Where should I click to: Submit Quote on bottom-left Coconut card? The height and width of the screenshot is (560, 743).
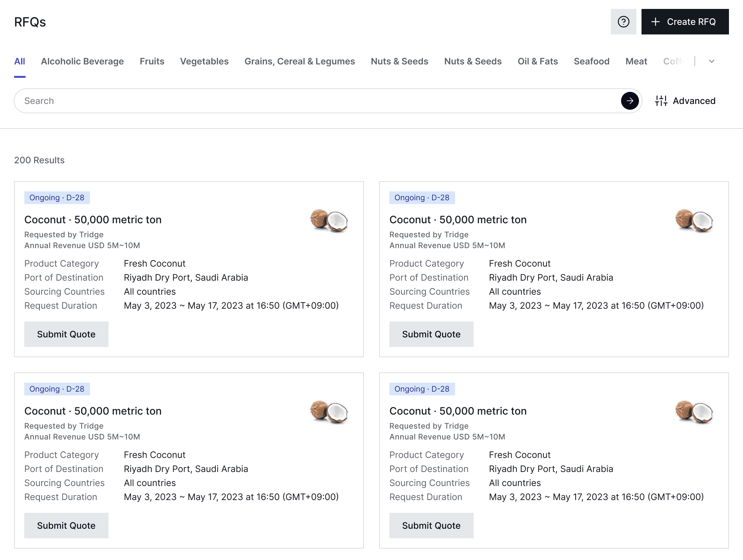point(66,526)
